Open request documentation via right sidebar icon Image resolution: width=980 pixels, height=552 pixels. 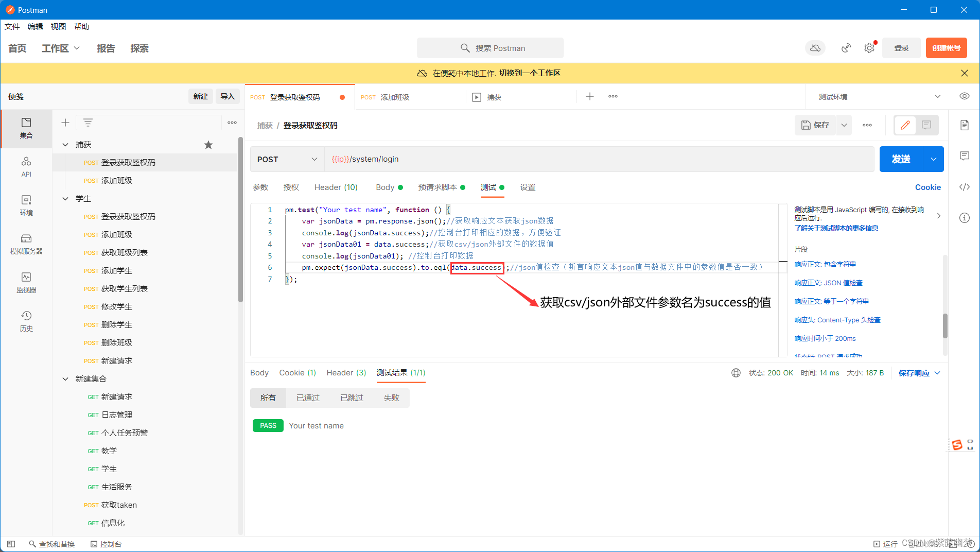click(964, 125)
